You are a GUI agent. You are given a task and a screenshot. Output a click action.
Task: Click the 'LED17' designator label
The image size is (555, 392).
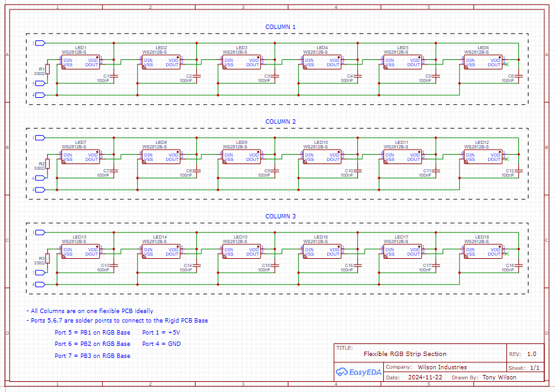tap(402, 237)
